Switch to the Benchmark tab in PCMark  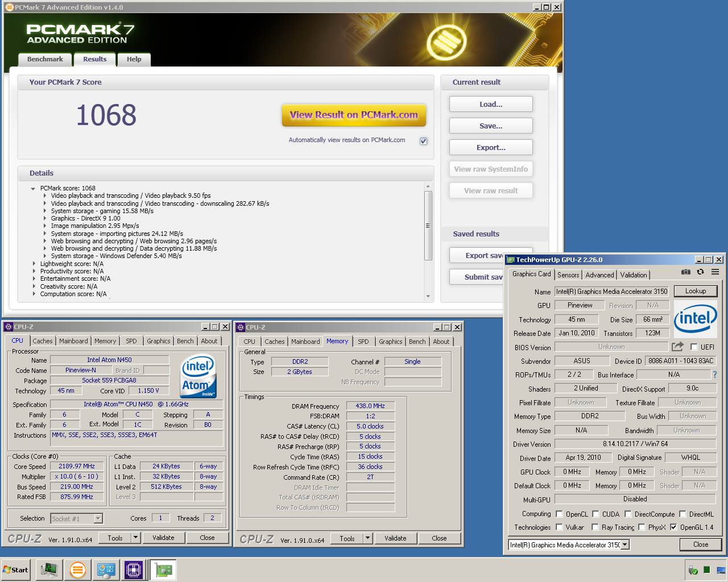click(x=45, y=59)
